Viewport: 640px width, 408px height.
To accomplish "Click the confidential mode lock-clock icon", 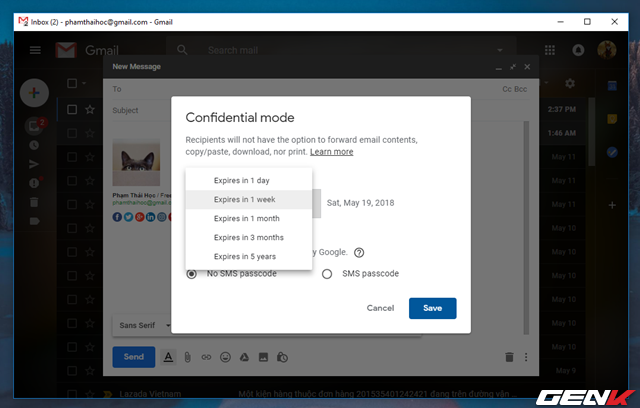I will coord(282,357).
